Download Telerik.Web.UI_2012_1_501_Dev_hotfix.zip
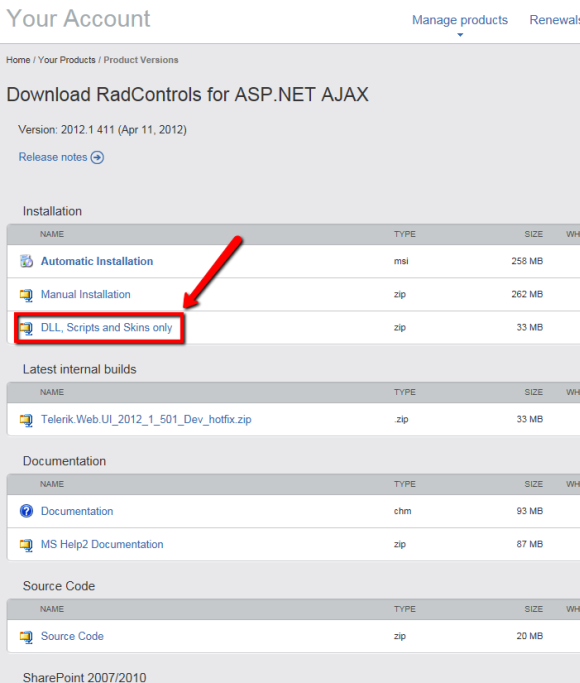Viewport: 580px width, 683px height. [146, 419]
